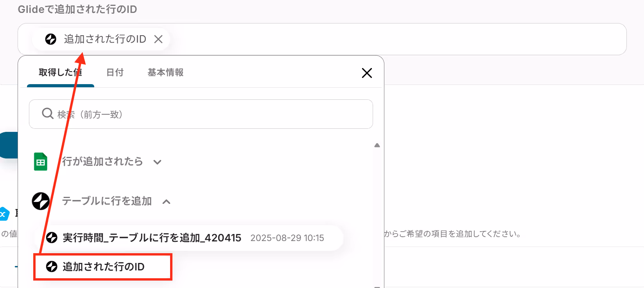Click the Glide icon on 追加された行のID option
The image size is (644, 288).
coord(52,266)
